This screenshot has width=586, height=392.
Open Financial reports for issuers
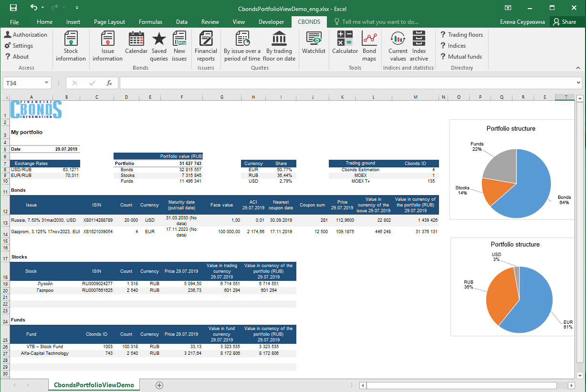coord(206,46)
